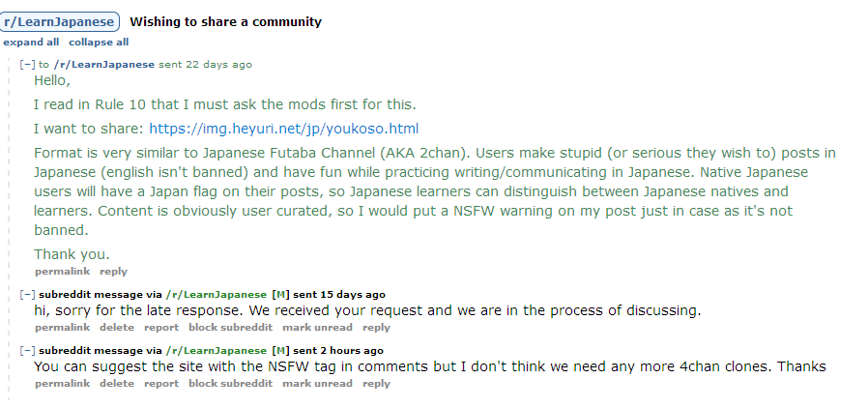Delete the message sent 2 hours ago
Viewport: 868px width, 408px height.
click(x=117, y=384)
